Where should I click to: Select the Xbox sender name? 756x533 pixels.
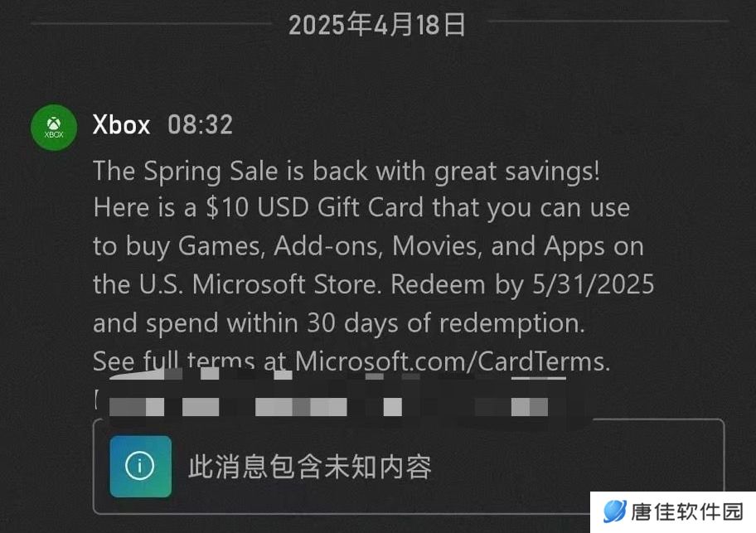point(121,125)
